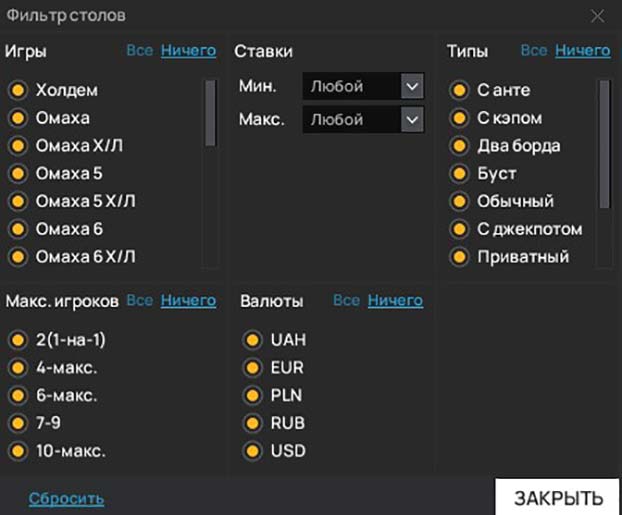Toggle the 6-макс. players filter

pos(17,395)
